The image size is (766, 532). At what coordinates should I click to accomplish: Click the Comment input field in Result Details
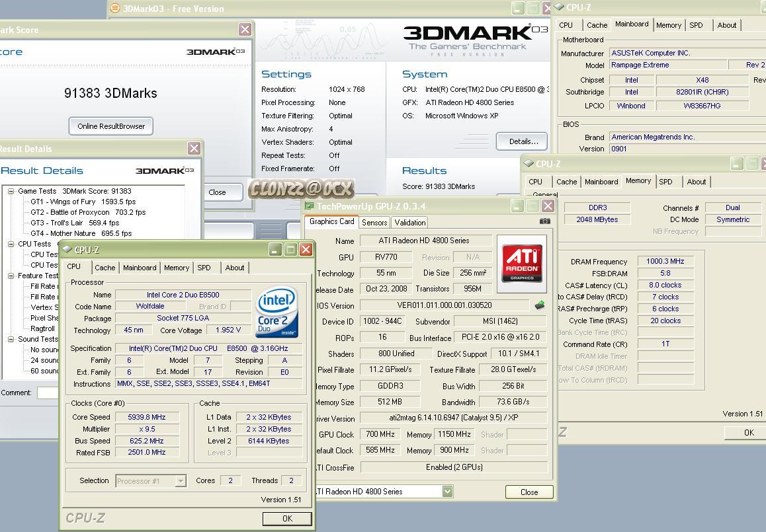coord(48,393)
